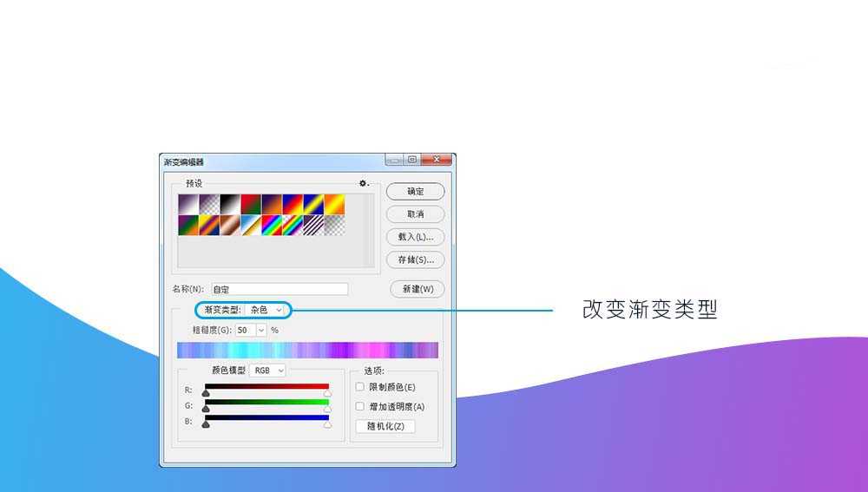Click the 粗糙度 value field showing 50
This screenshot has height=492, width=868.
click(x=246, y=331)
